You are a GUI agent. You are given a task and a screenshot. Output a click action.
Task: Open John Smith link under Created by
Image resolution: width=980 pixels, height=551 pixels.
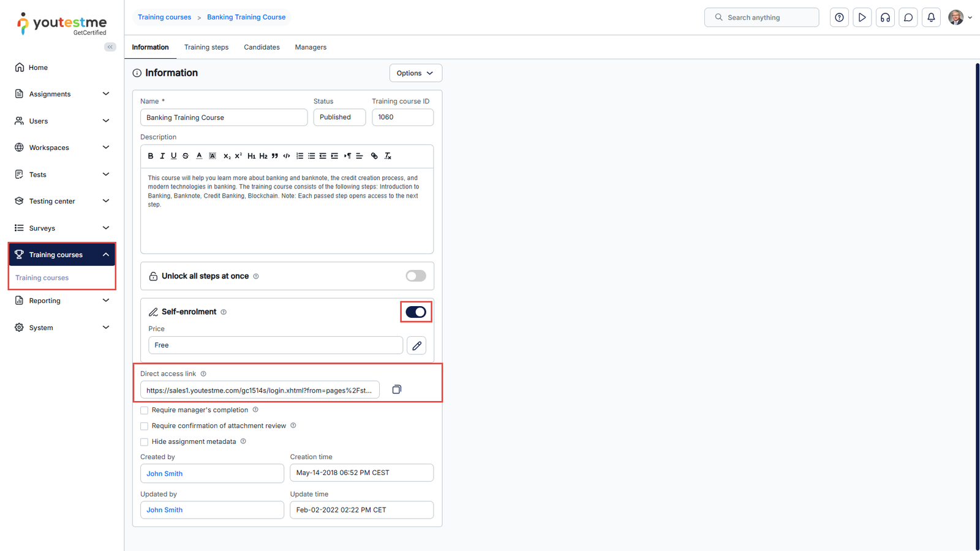pos(165,473)
